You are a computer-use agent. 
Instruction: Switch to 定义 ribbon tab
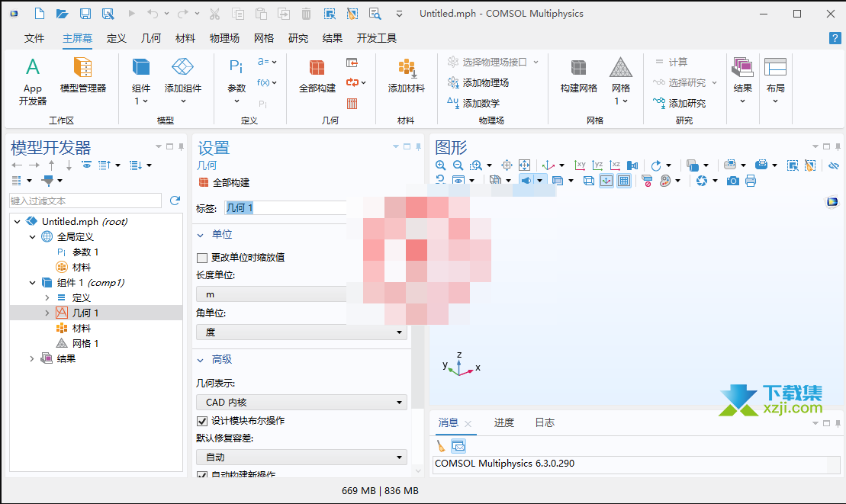pyautogui.click(x=116, y=38)
